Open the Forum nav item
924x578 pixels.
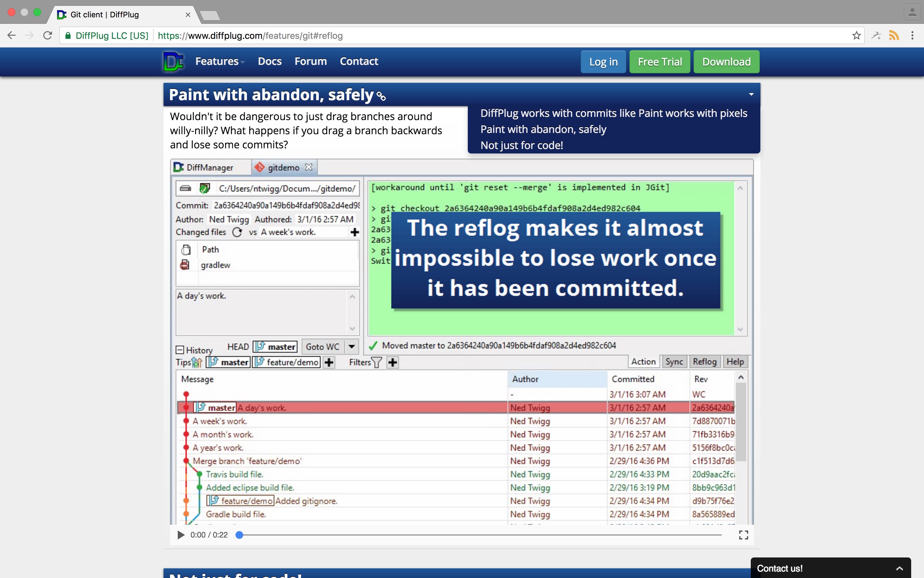[x=311, y=61]
